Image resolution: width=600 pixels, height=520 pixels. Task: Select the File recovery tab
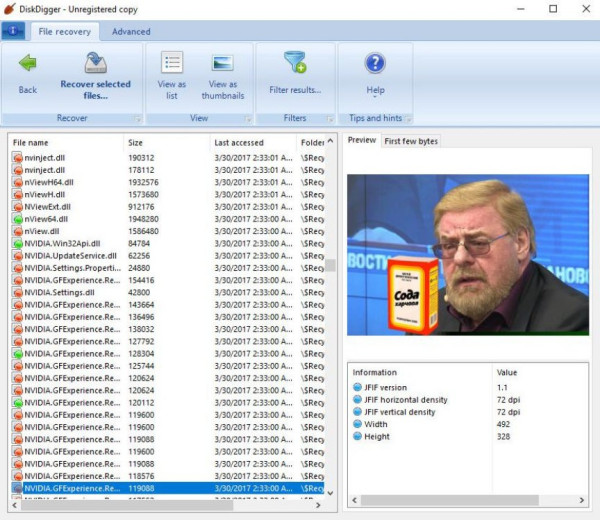pyautogui.click(x=64, y=31)
